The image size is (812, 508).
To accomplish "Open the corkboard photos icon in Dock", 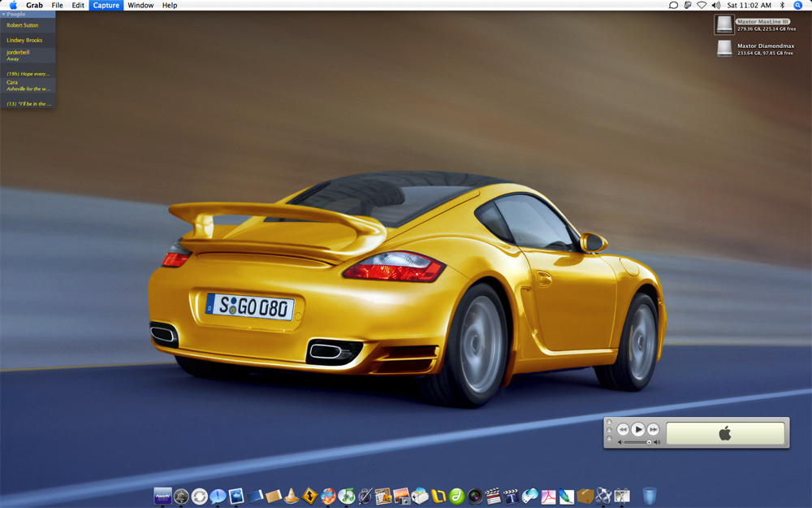I will point(382,496).
